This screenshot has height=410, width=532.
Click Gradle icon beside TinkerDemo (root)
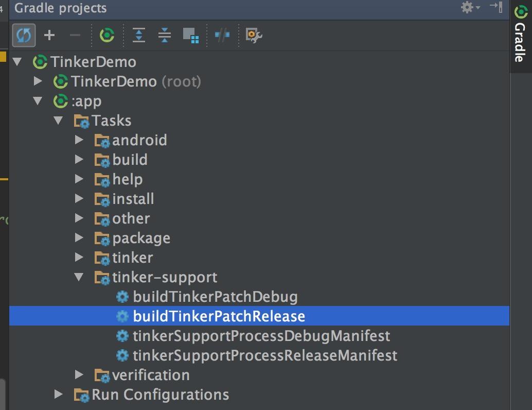pyautogui.click(x=61, y=81)
